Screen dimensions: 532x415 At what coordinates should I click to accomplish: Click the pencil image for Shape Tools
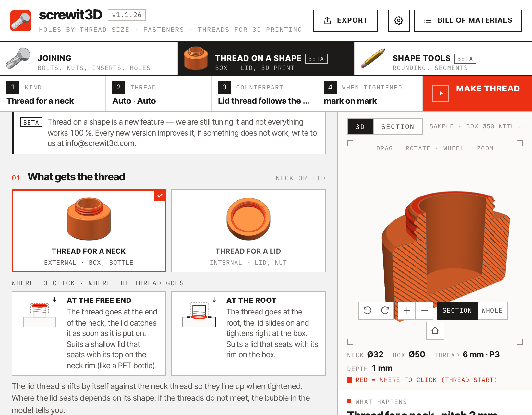[373, 58]
